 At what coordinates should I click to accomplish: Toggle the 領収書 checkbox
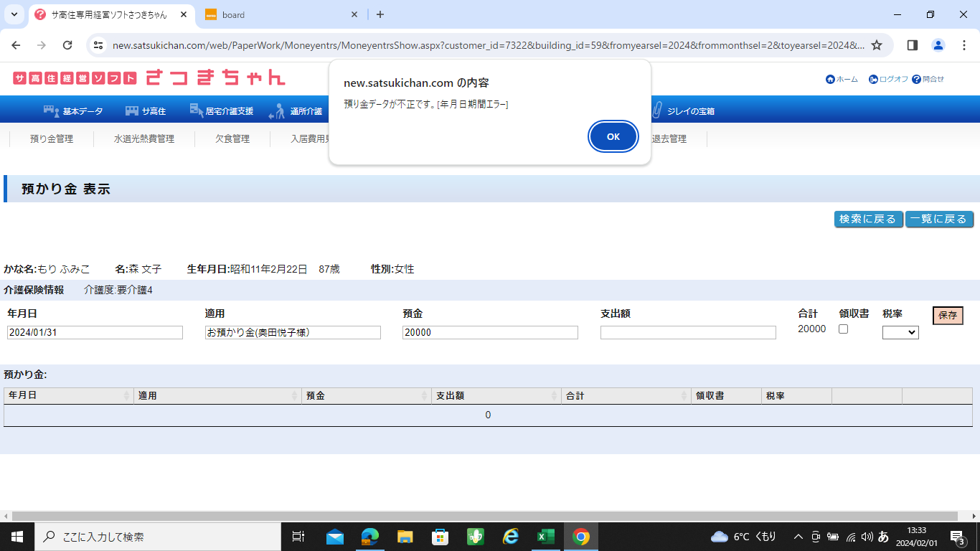(x=844, y=329)
